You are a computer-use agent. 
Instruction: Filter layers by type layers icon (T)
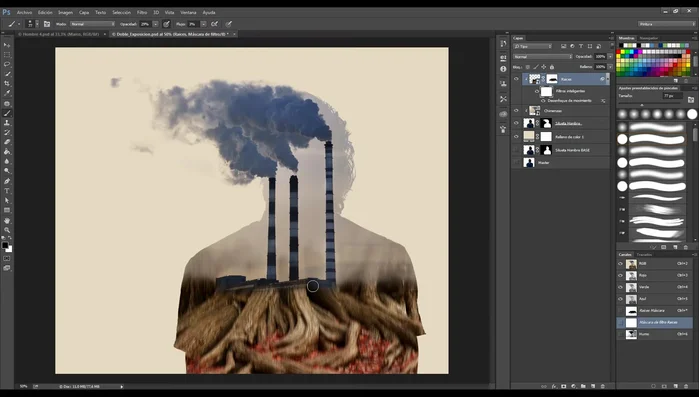coord(581,46)
